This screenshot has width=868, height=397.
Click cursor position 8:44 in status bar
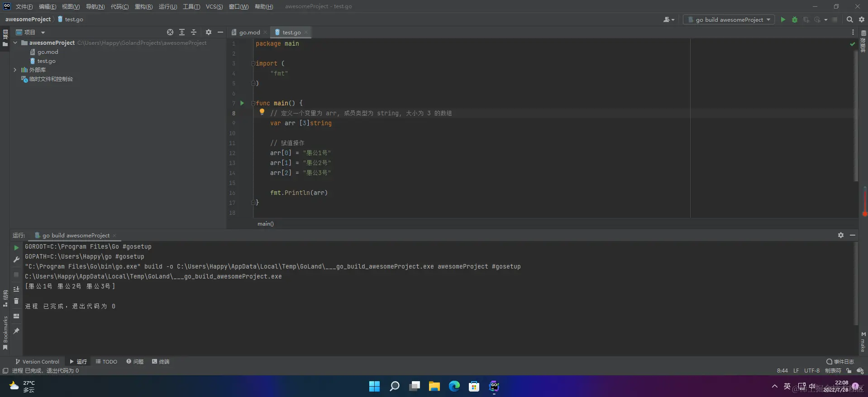[x=782, y=370]
